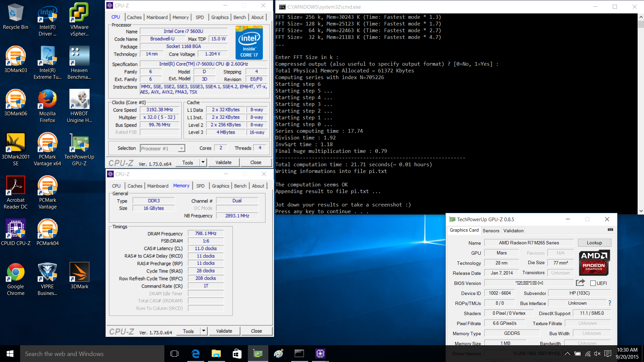Viewport: 644px width, 362px height.
Task: Click Tools button in top CPU-Z
Action: pos(187,163)
